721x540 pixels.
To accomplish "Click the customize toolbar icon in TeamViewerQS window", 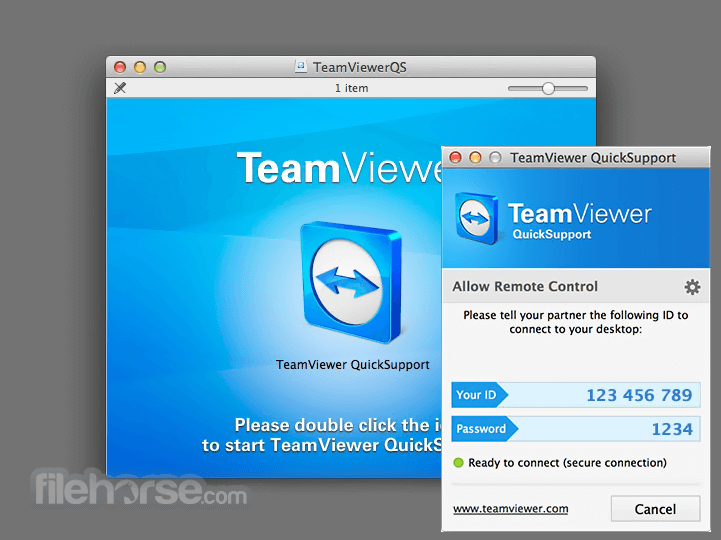I will point(120,88).
